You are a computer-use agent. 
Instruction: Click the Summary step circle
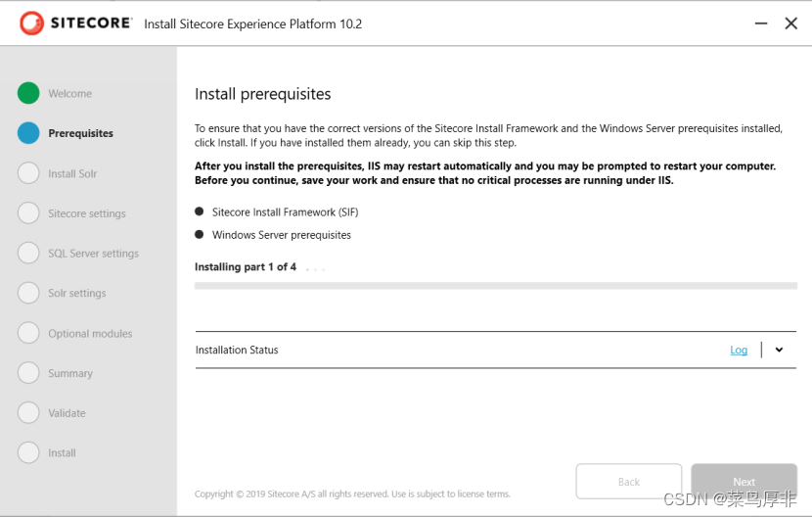(28, 373)
